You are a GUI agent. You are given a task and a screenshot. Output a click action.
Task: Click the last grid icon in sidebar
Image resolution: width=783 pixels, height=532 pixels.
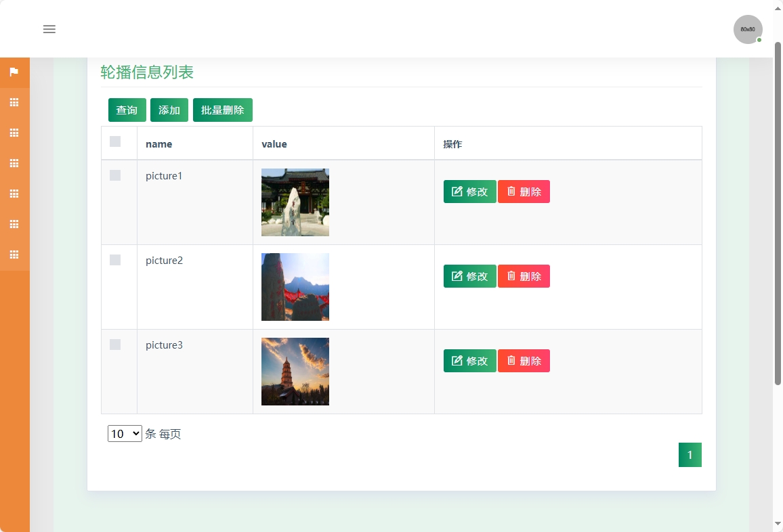14,254
